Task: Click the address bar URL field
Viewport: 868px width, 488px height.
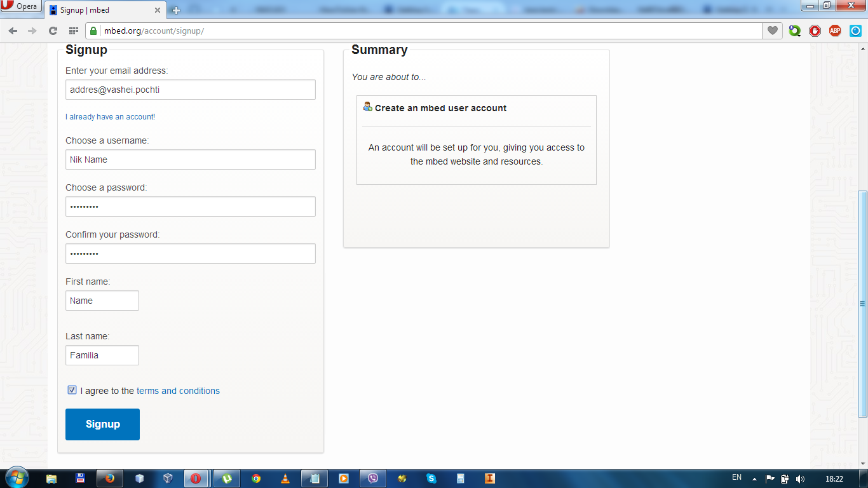Action: click(423, 30)
